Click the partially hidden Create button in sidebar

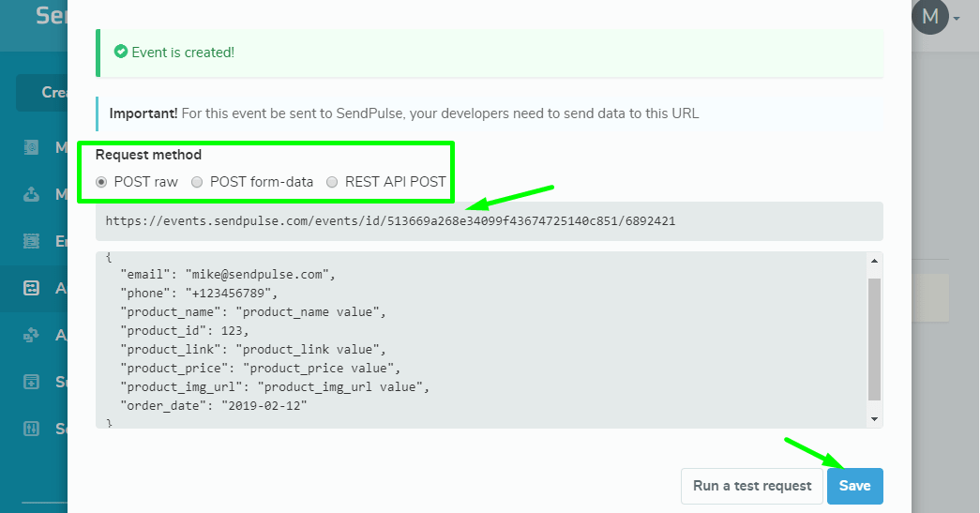(42, 93)
